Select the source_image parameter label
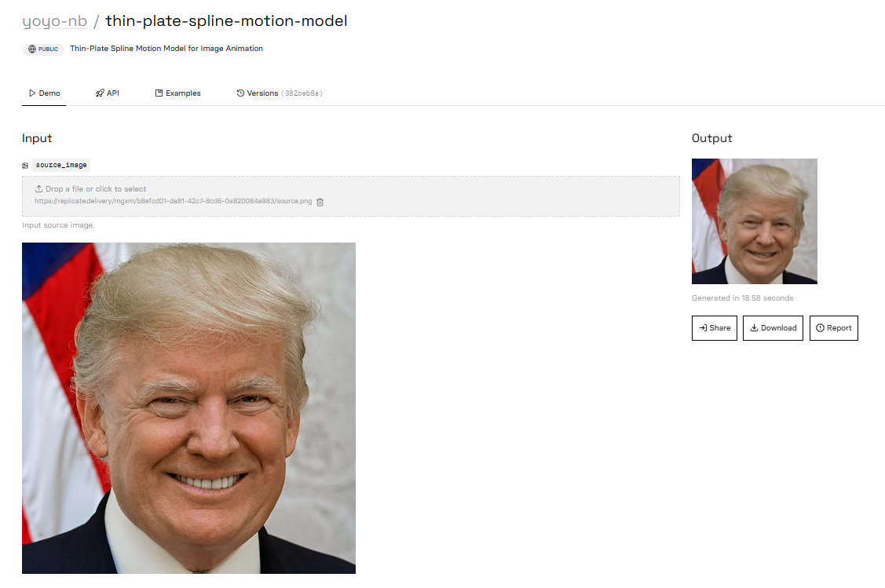Image resolution: width=885 pixels, height=588 pixels. 61,165
